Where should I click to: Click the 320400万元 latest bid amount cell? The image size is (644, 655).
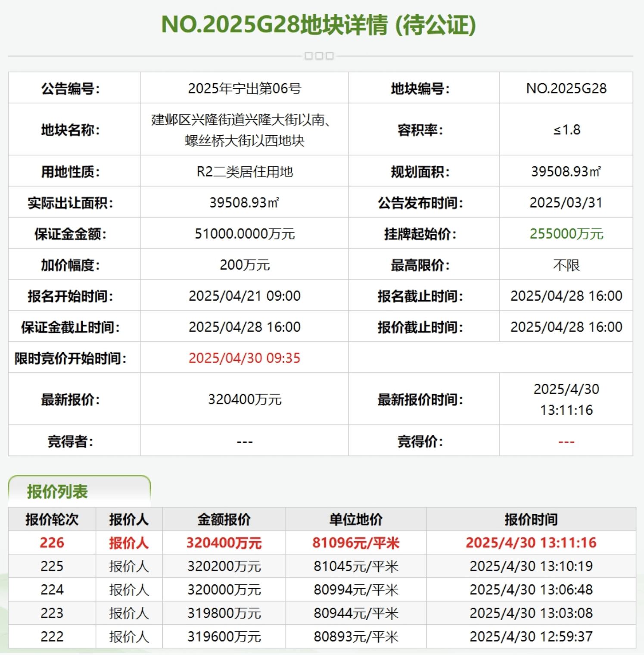[245, 398]
